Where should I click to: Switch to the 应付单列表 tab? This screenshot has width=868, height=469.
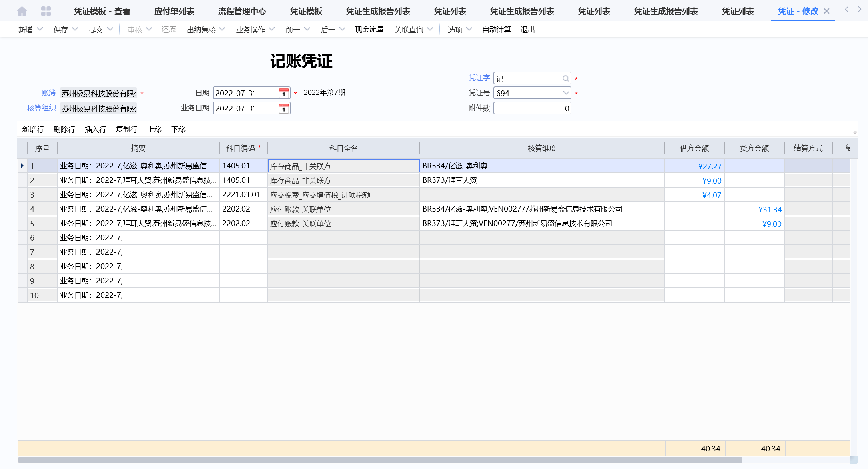tap(174, 11)
